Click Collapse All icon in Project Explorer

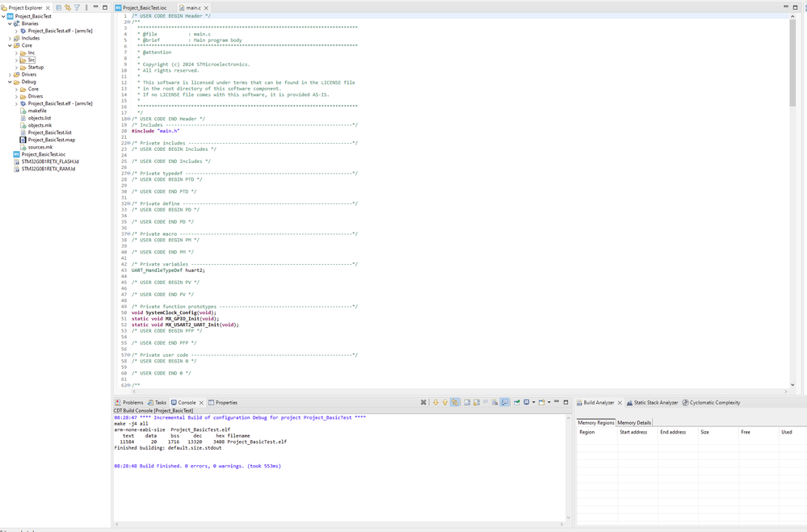59,7
